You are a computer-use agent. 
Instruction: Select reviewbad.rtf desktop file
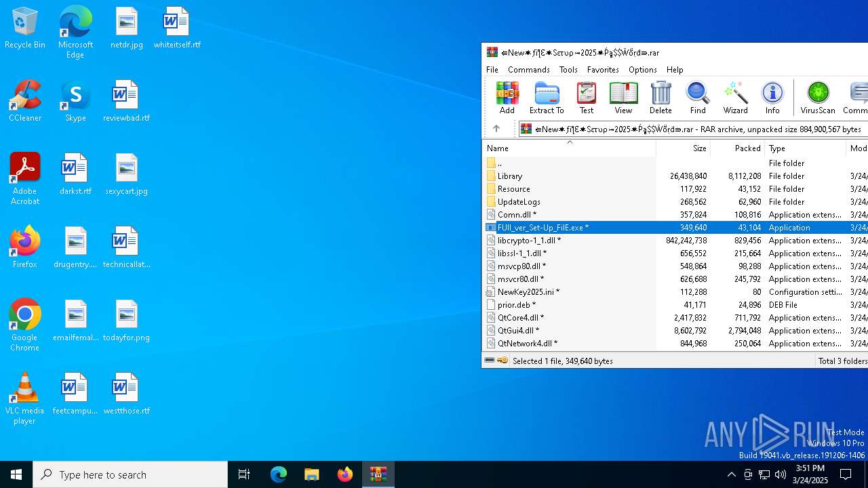[127, 101]
